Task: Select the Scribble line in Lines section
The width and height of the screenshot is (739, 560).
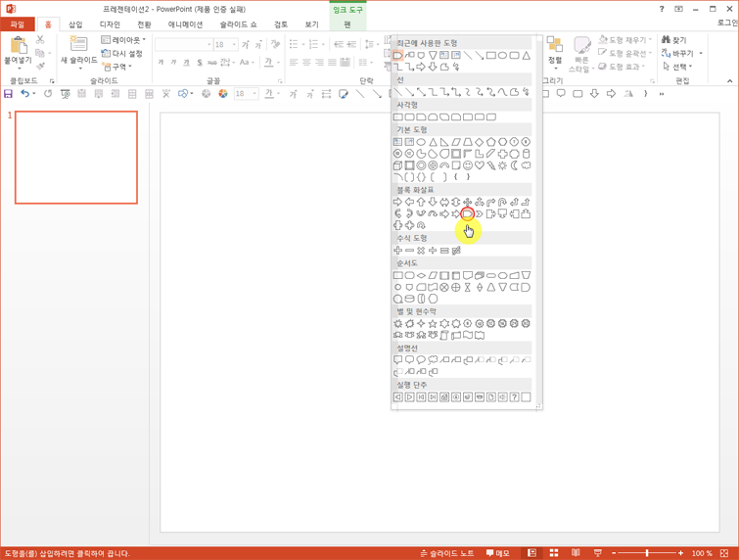Action: pos(526,92)
